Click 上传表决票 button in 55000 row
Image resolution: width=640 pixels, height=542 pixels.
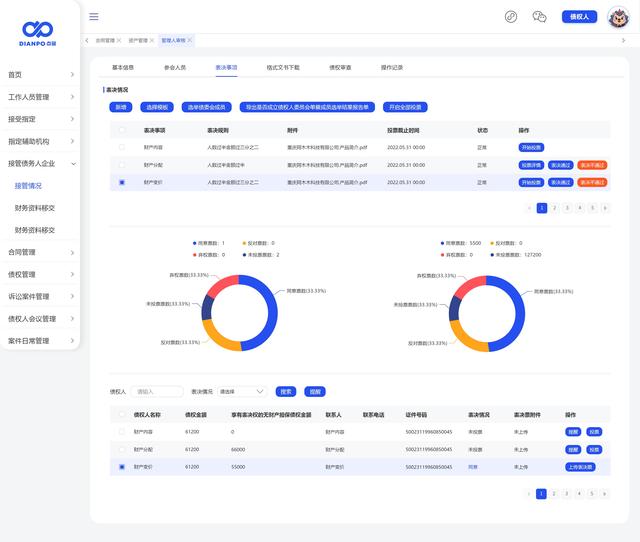coord(580,467)
